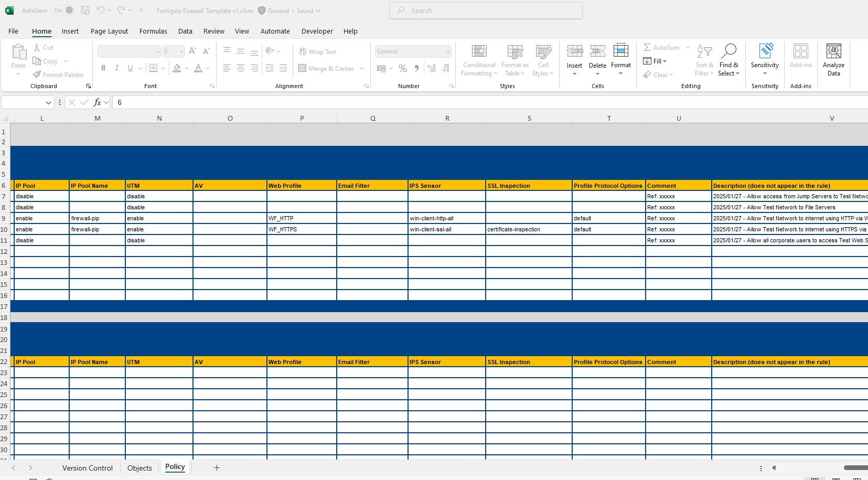Viewport: 868px width, 480px height.
Task: Click the Percent Style icon
Action: (402, 68)
